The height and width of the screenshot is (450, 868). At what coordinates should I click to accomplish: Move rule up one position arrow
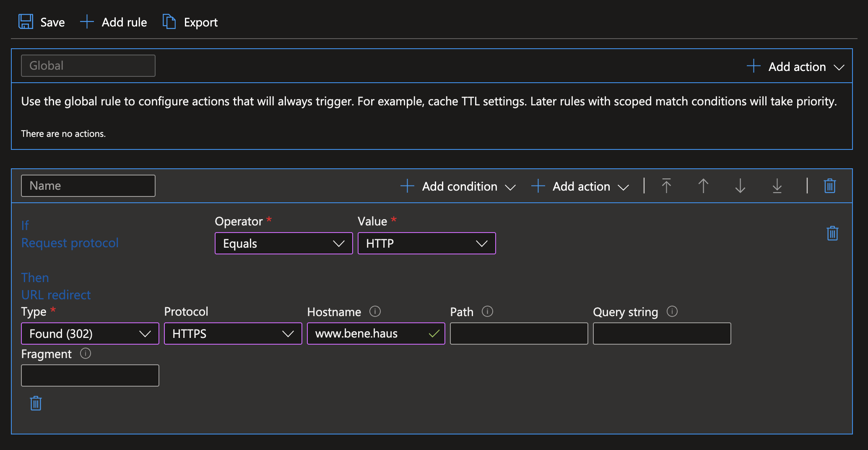[x=703, y=186]
